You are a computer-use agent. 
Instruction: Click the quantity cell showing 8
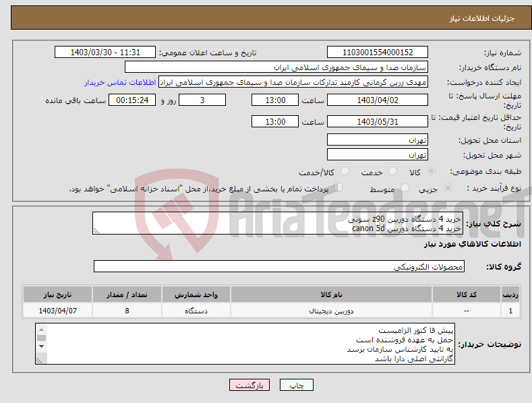click(x=127, y=311)
